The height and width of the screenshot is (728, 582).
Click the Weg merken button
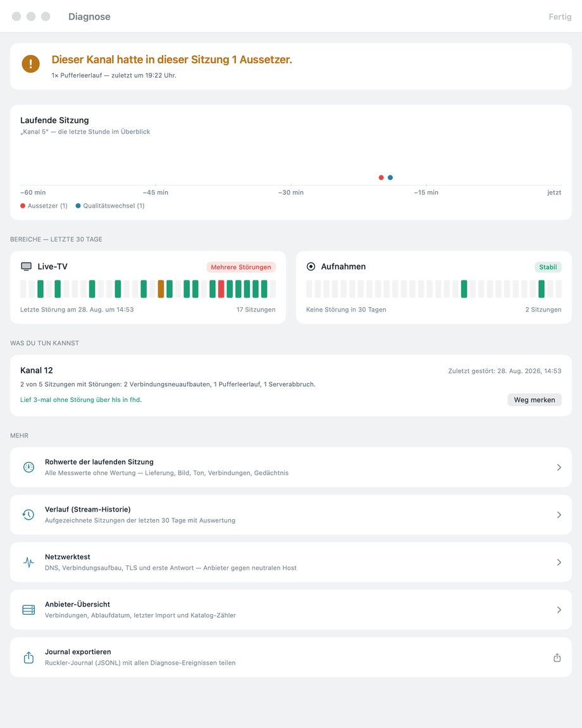tap(534, 399)
